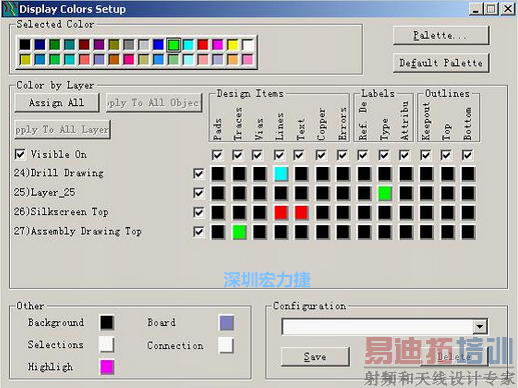Uncheck the Keepout outline column checkbox
Screen dimensions: 518x388
click(426, 155)
